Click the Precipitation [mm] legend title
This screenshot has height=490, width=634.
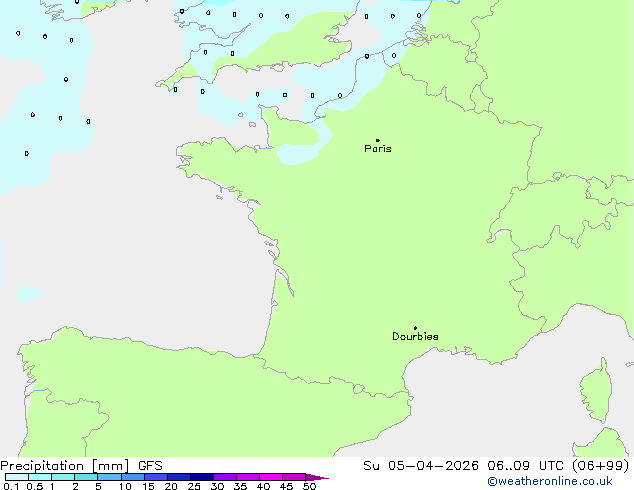pos(64,466)
